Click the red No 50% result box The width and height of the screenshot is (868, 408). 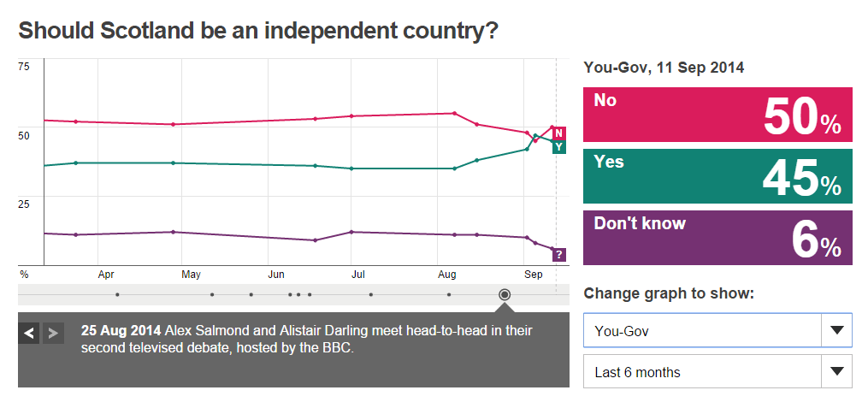click(717, 115)
